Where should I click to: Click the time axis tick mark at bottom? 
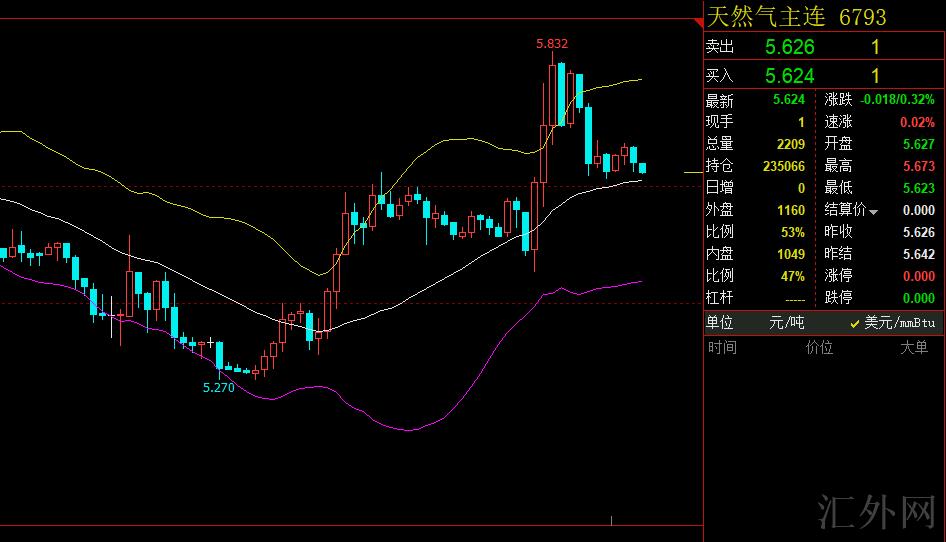612,519
